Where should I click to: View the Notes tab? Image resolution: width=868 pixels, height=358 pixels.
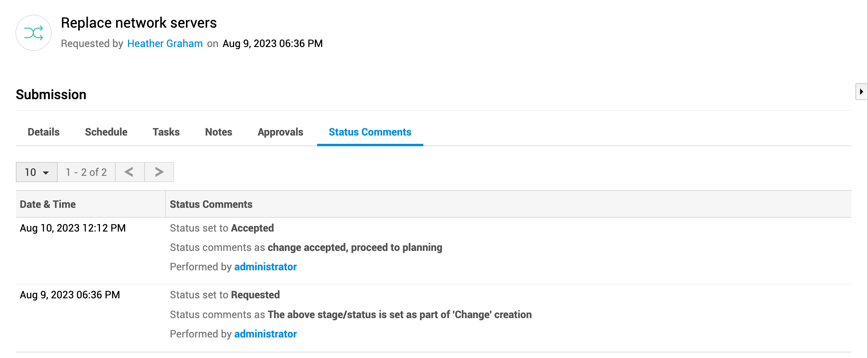click(218, 132)
